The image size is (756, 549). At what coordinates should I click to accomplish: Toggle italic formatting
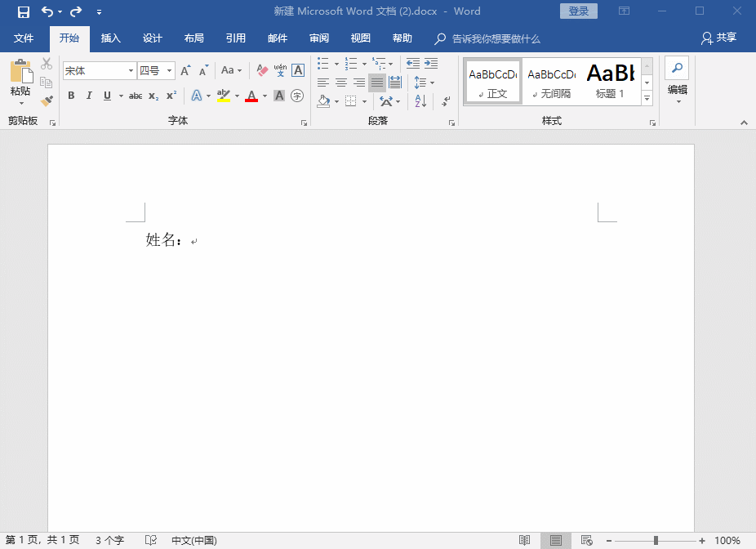pos(90,96)
